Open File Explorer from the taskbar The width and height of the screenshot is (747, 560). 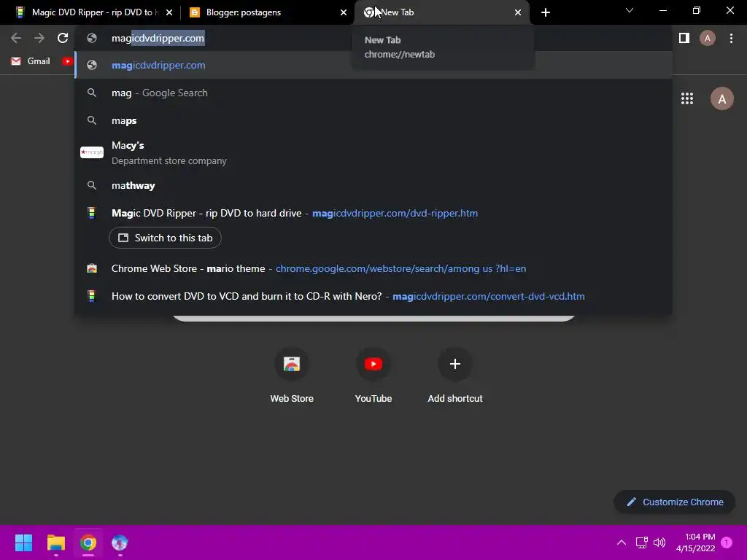(x=55, y=542)
